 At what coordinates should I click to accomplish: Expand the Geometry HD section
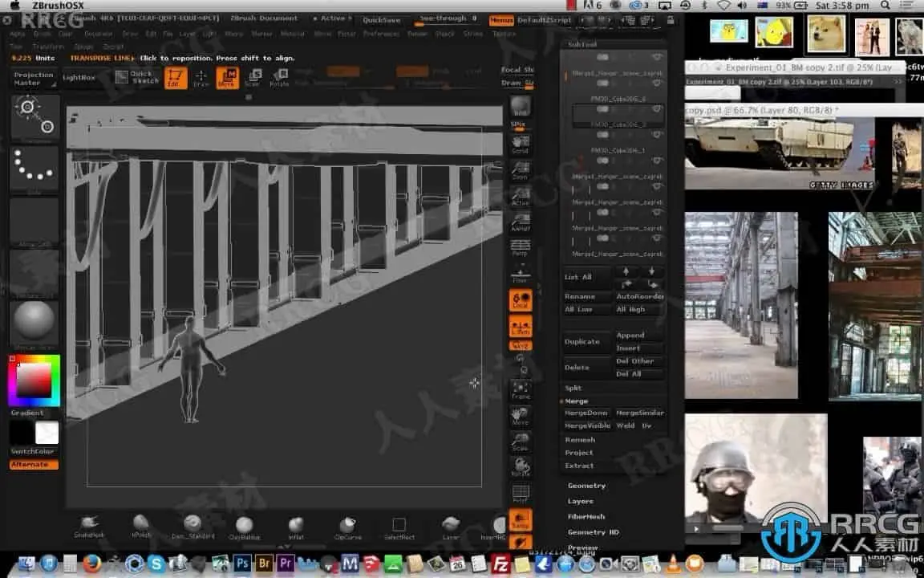[594, 532]
